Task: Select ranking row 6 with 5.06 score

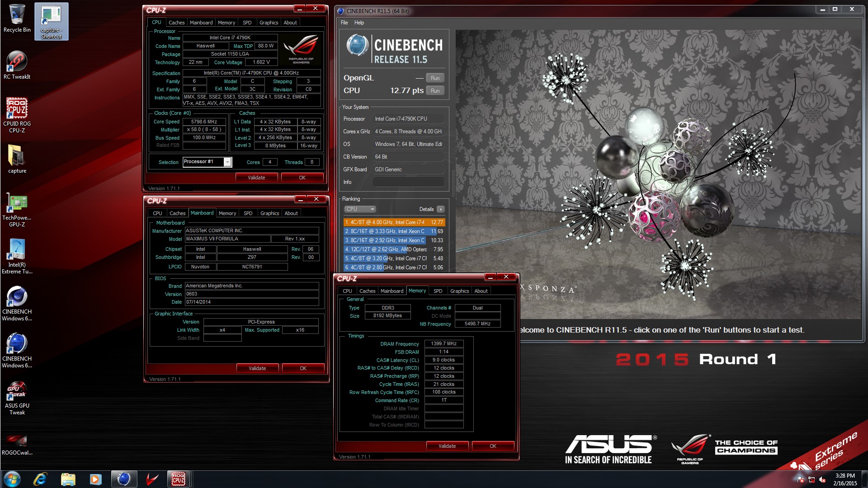Action: pos(394,267)
